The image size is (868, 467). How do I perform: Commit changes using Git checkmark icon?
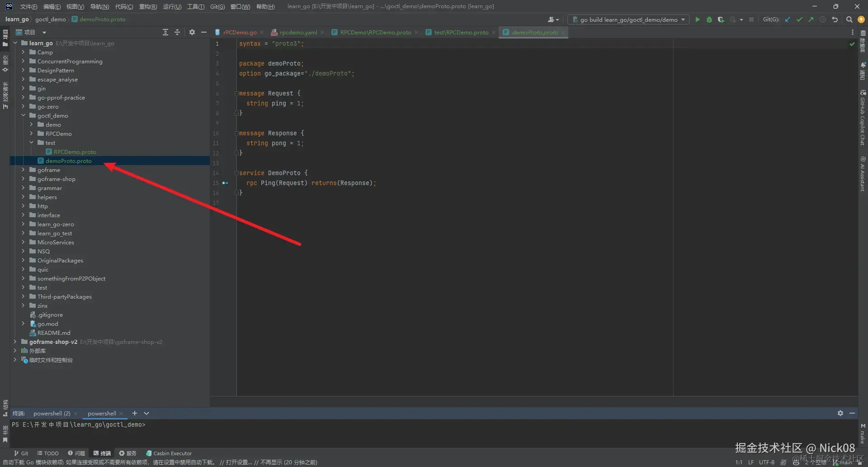coord(799,19)
